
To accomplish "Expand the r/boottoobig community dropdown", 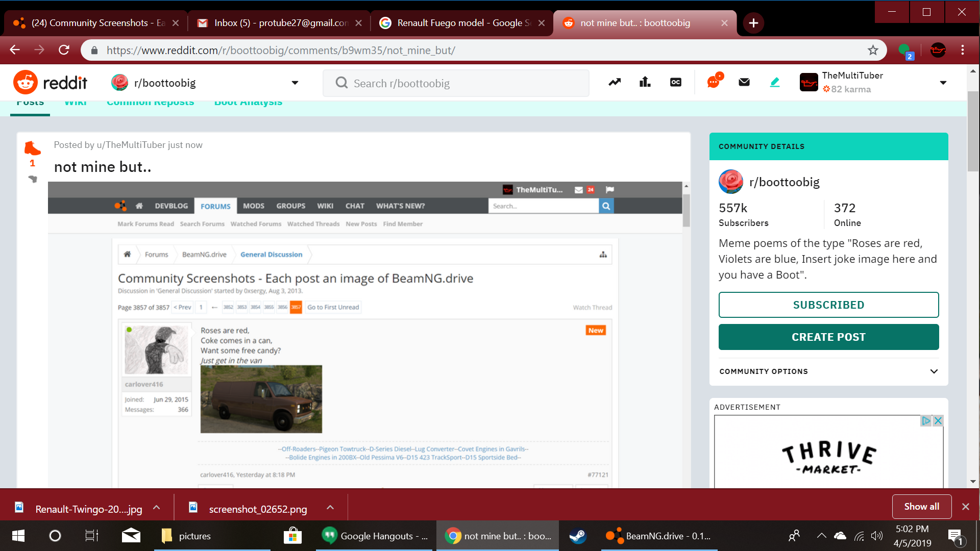I will [x=295, y=83].
